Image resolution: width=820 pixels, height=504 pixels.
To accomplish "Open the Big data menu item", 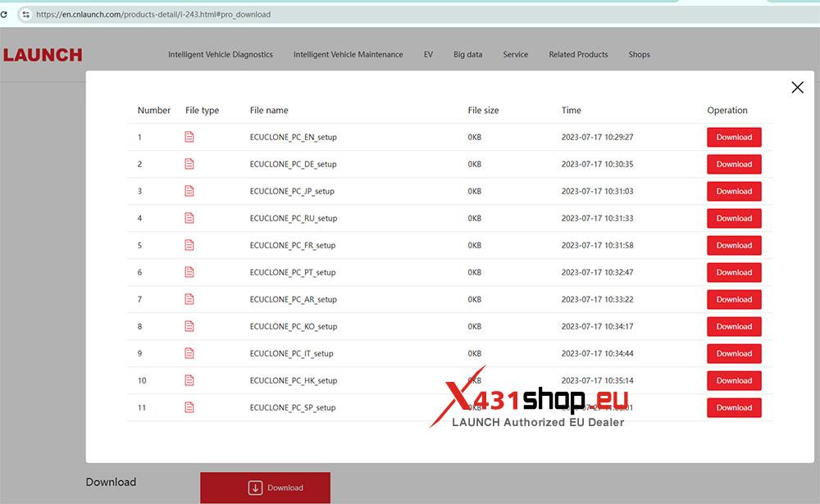I will (467, 54).
